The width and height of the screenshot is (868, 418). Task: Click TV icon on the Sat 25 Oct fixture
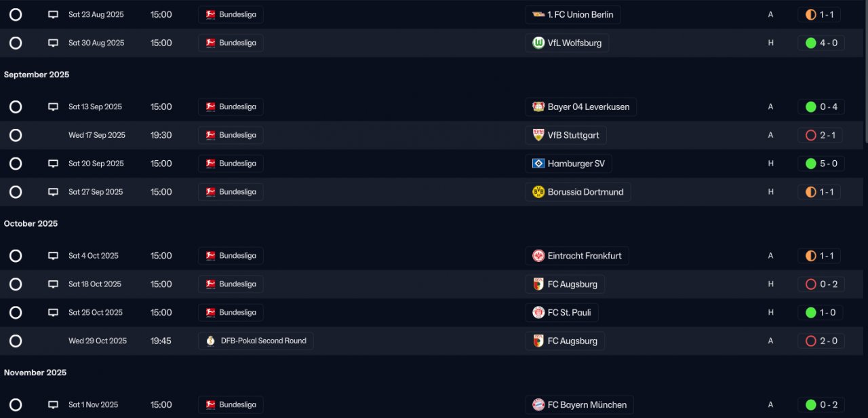pos(53,313)
